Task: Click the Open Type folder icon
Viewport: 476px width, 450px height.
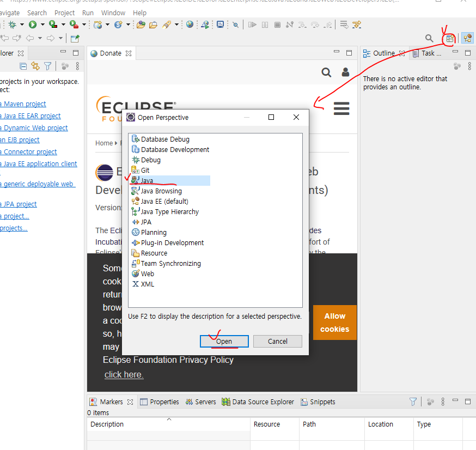Action: pyautogui.click(x=141, y=25)
